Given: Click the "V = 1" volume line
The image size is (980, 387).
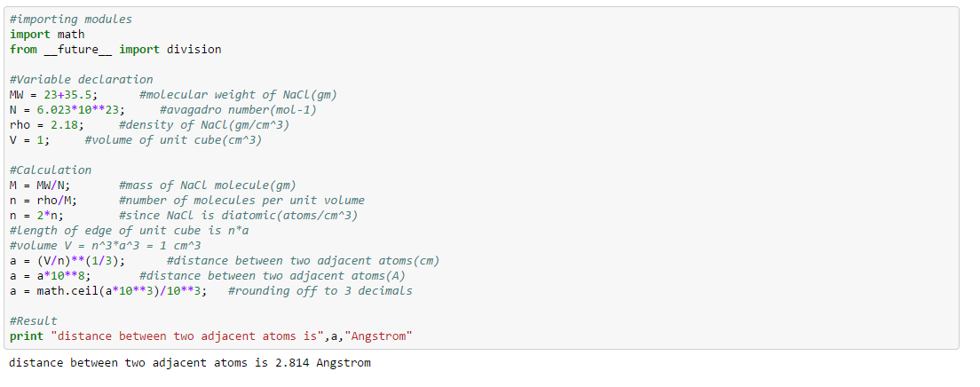Looking at the screenshot, I should tap(29, 139).
